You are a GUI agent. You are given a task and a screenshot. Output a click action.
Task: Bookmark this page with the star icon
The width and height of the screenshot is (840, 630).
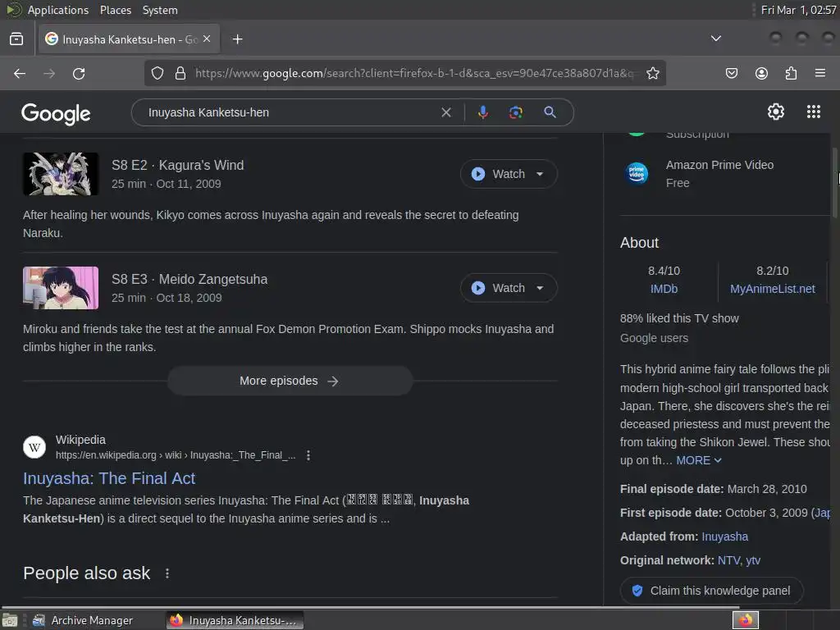point(652,73)
